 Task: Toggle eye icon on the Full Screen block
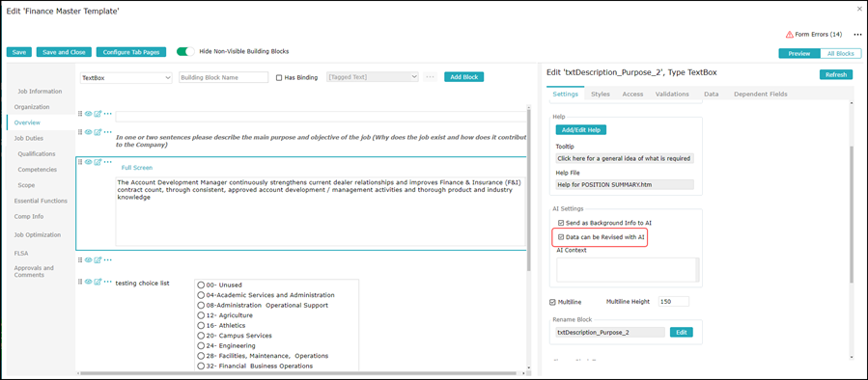(x=89, y=161)
